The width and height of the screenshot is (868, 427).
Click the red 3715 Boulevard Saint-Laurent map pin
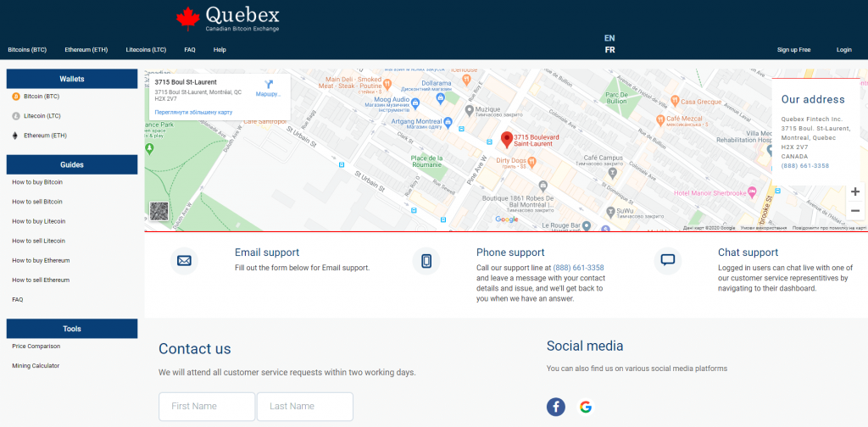(x=507, y=140)
